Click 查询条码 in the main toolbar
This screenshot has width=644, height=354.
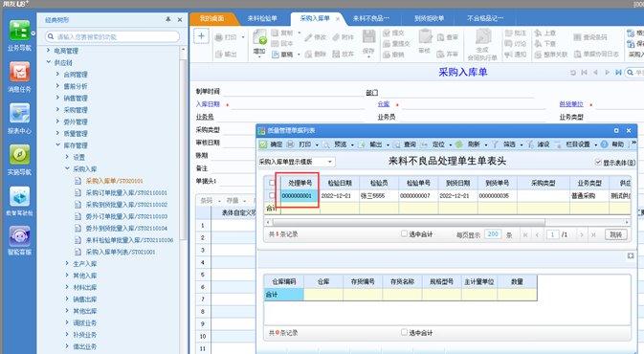[x=589, y=37]
